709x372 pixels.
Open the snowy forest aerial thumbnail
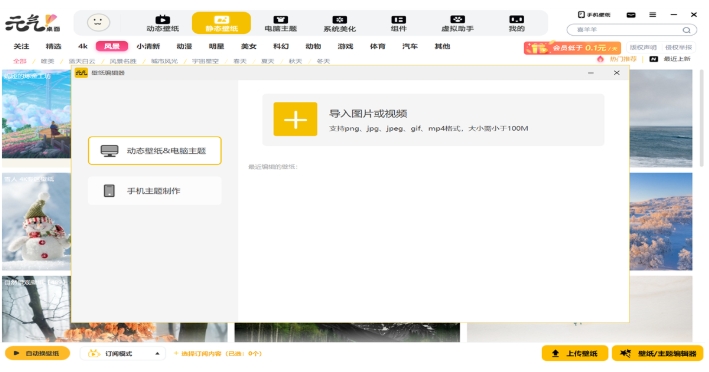(661, 221)
